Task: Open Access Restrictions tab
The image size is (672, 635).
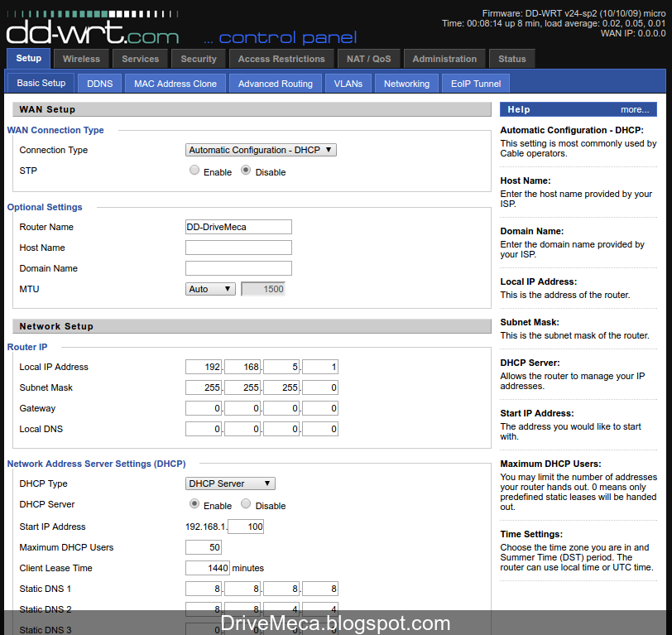Action: coord(281,59)
